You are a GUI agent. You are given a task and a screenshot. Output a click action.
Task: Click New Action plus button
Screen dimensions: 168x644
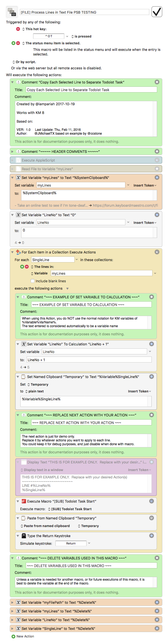[13, 636]
